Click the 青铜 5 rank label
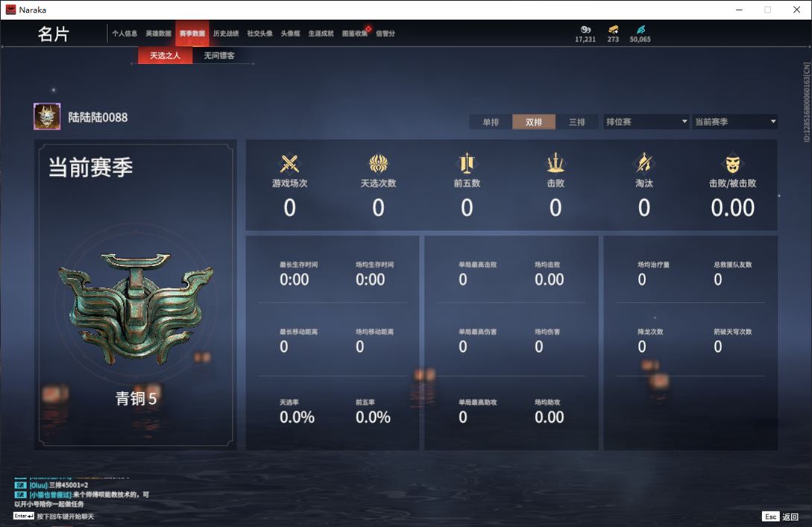The width and height of the screenshot is (812, 527). pos(136,398)
